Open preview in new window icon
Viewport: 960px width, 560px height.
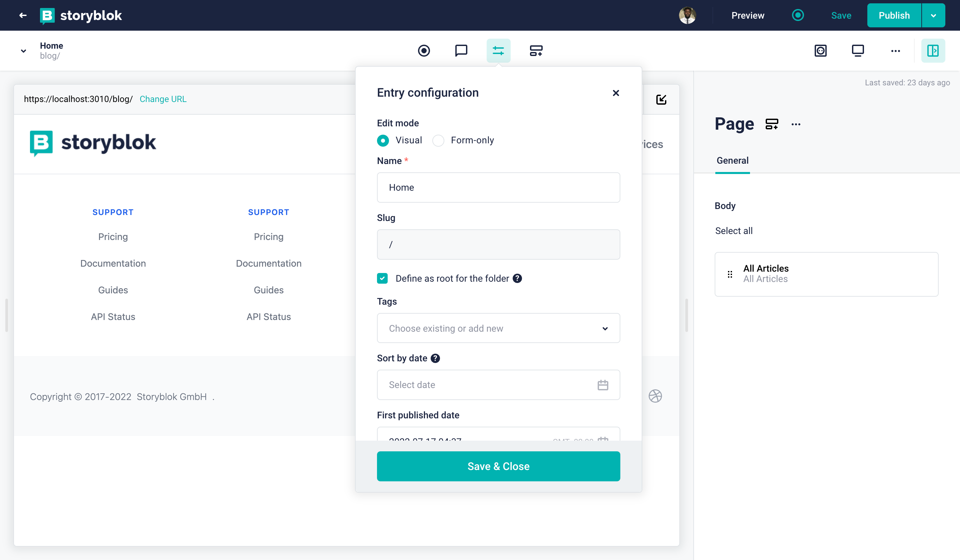(x=661, y=99)
